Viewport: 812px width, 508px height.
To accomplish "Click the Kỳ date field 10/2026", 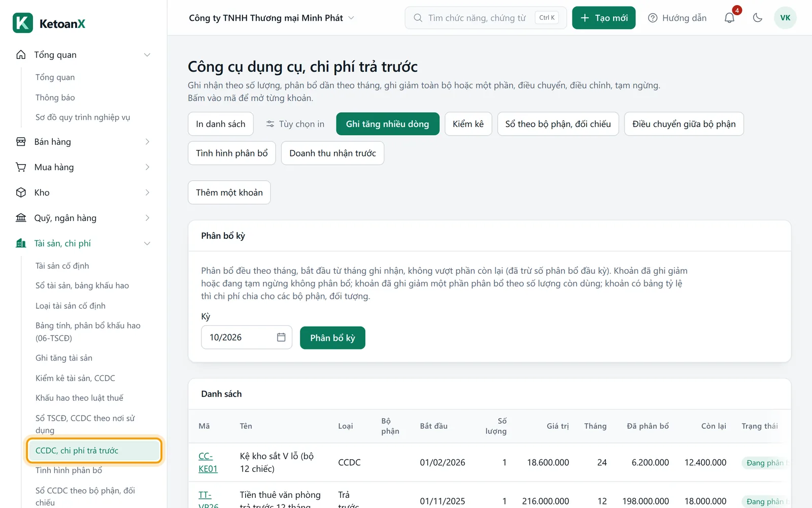I will coord(247,337).
